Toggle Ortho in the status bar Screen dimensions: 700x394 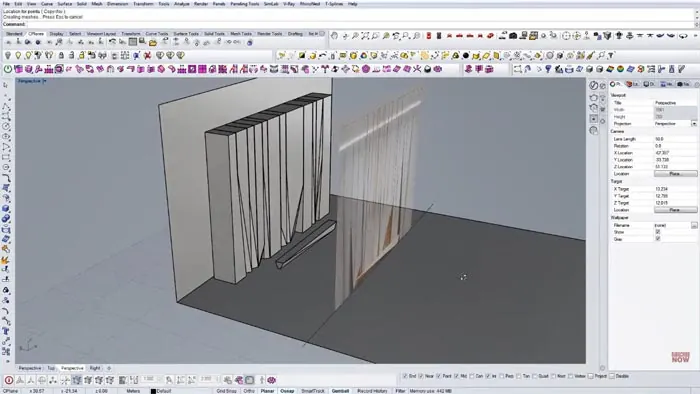coord(249,391)
